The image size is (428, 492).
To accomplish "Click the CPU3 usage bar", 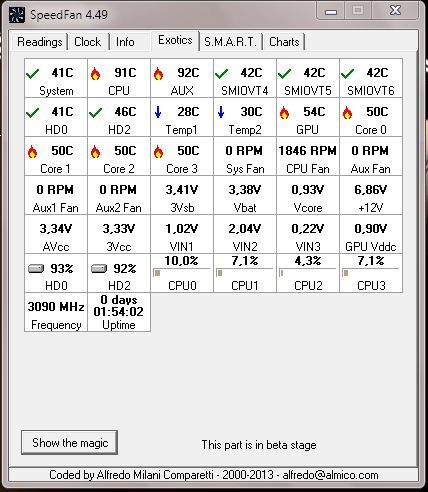I will (371, 273).
